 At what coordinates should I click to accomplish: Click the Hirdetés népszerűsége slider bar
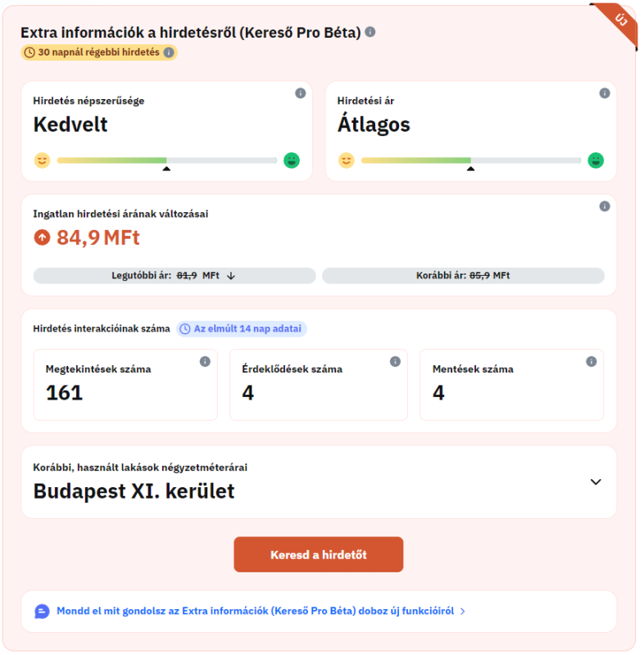coord(167,160)
